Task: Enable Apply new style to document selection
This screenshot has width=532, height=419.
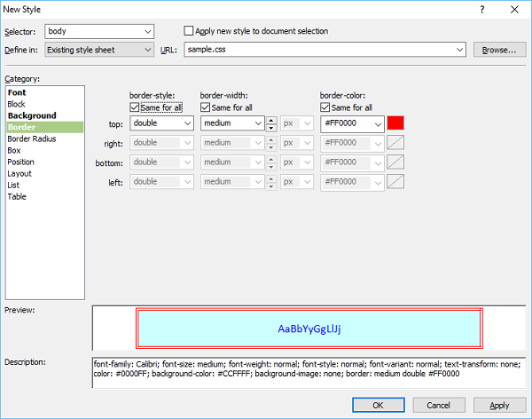Action: click(189, 31)
